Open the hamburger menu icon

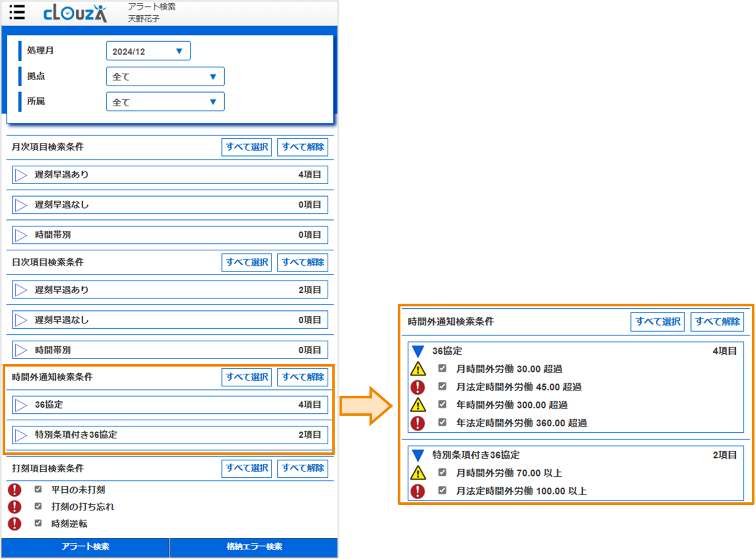tap(17, 12)
